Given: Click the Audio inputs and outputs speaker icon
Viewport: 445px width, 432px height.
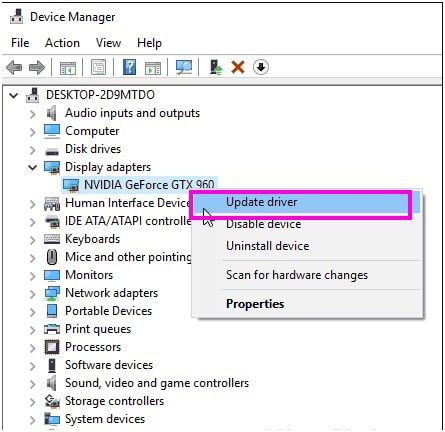Looking at the screenshot, I should pos(52,113).
